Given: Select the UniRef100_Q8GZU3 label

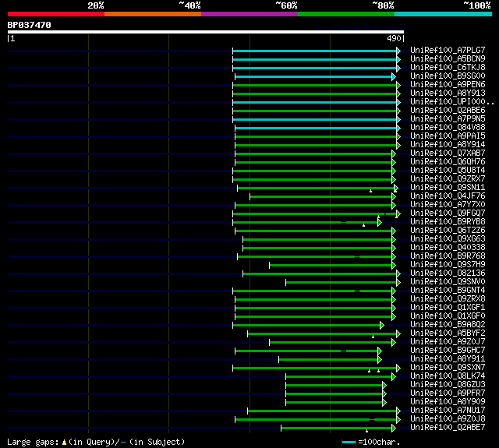Looking at the screenshot, I should (x=448, y=385).
